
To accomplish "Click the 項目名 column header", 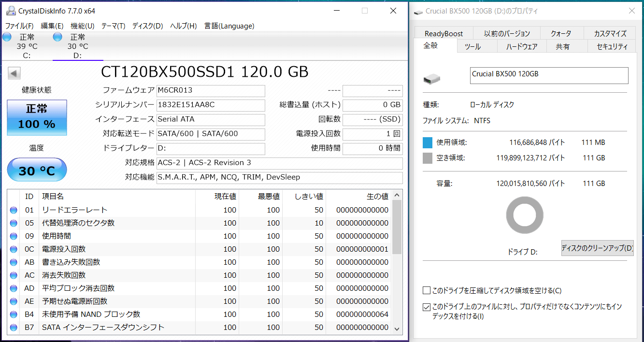I will pyautogui.click(x=117, y=196).
